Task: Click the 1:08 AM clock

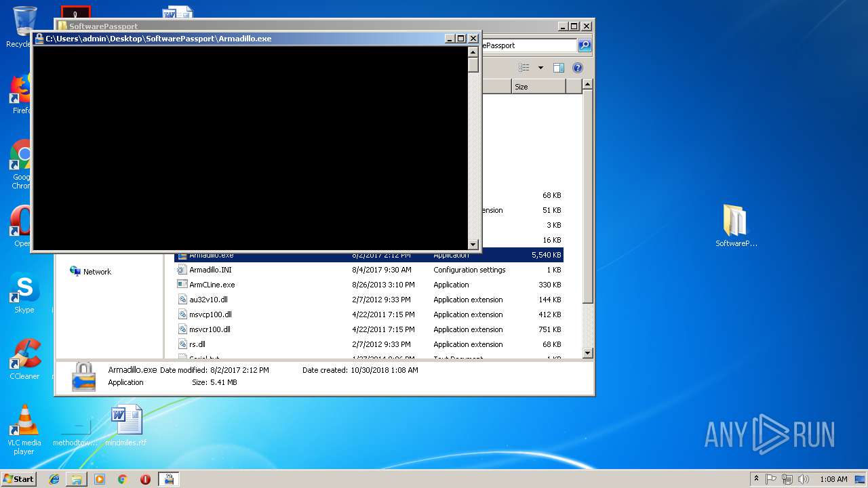Action: 833,479
